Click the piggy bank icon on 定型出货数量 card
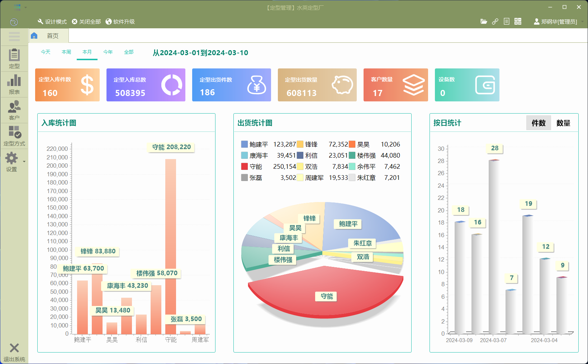The width and height of the screenshot is (588, 364). [342, 85]
